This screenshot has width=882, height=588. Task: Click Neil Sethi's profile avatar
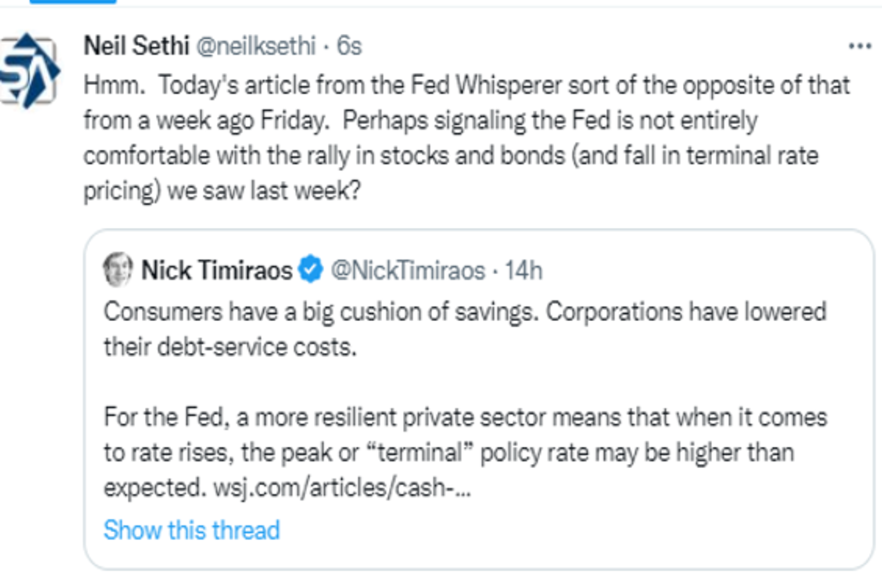click(29, 71)
